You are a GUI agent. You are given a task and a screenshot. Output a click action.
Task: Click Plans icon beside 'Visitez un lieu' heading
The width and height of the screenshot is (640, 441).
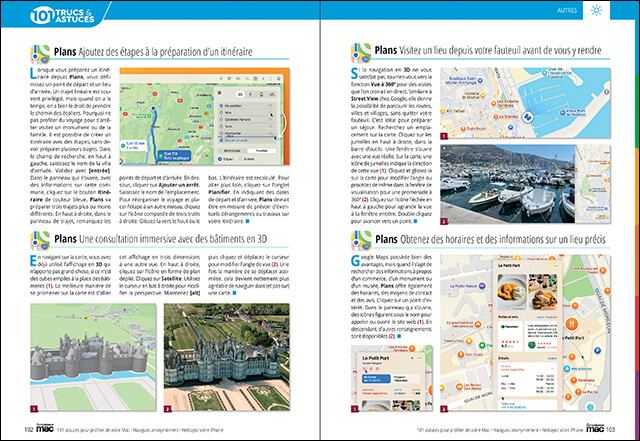tap(361, 53)
